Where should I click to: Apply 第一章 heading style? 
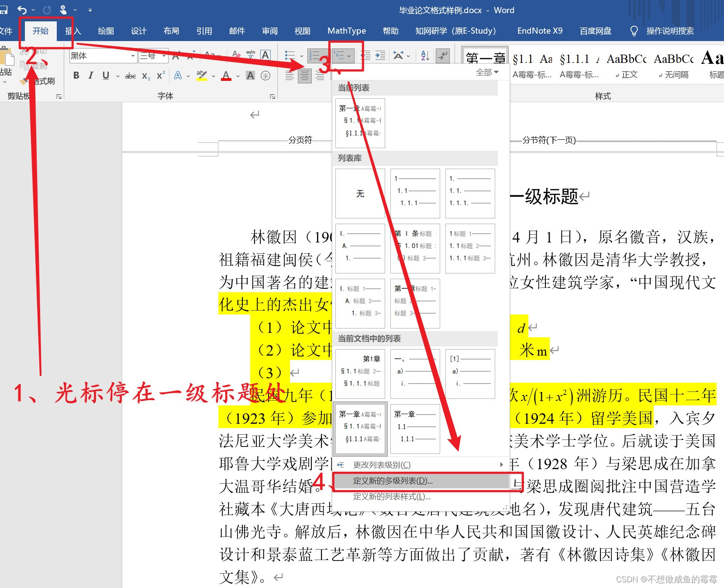(486, 56)
